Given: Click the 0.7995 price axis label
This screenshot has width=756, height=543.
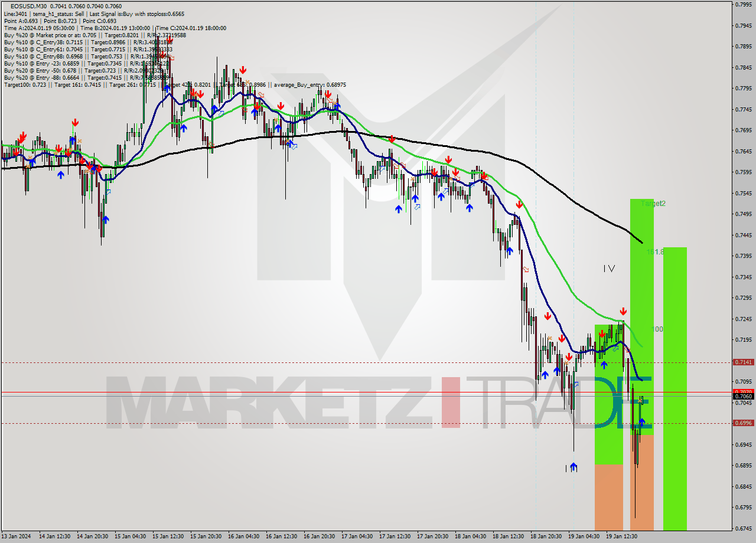Looking at the screenshot, I should point(742,5).
